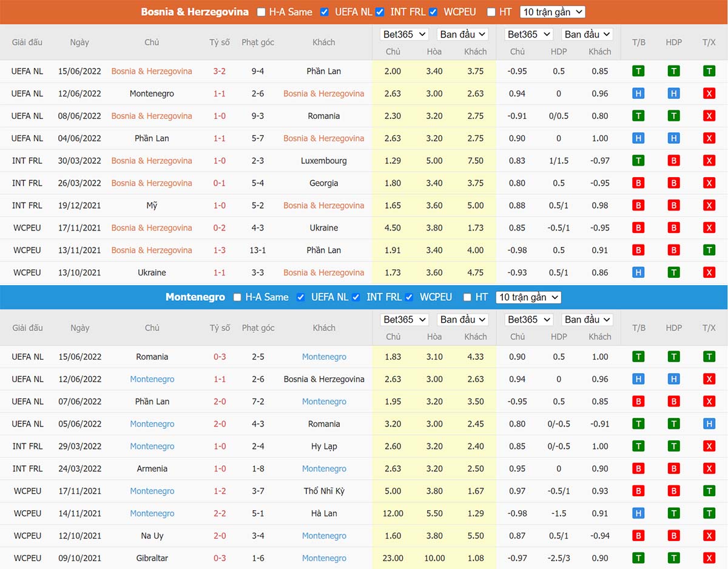Enable H-A Same checkbox in Bosnia & Herzegovina header
Screen dimensions: 728x569
(x=261, y=12)
